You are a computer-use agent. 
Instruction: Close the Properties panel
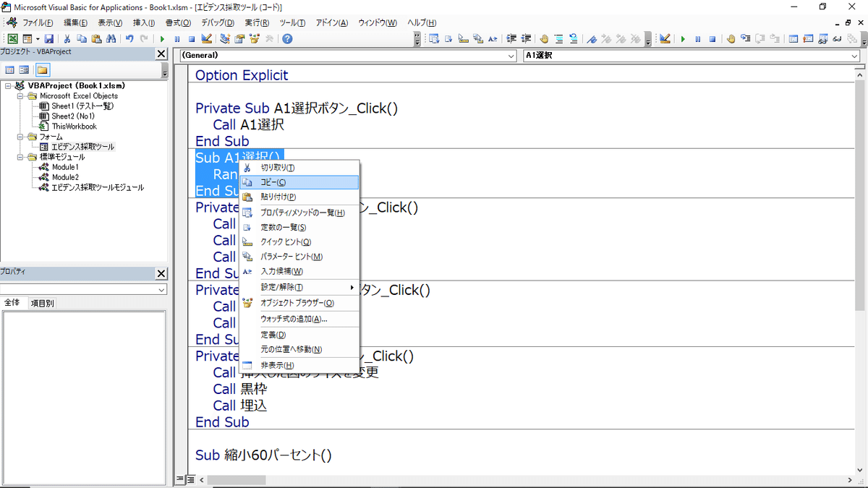pos(161,274)
